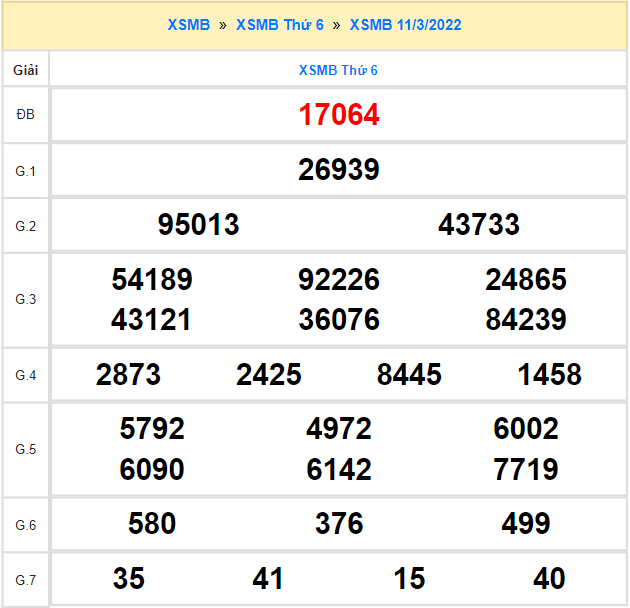Screen dimensions: 630x608
Task: Open the XSMB breadcrumb link
Action: pyautogui.click(x=189, y=25)
